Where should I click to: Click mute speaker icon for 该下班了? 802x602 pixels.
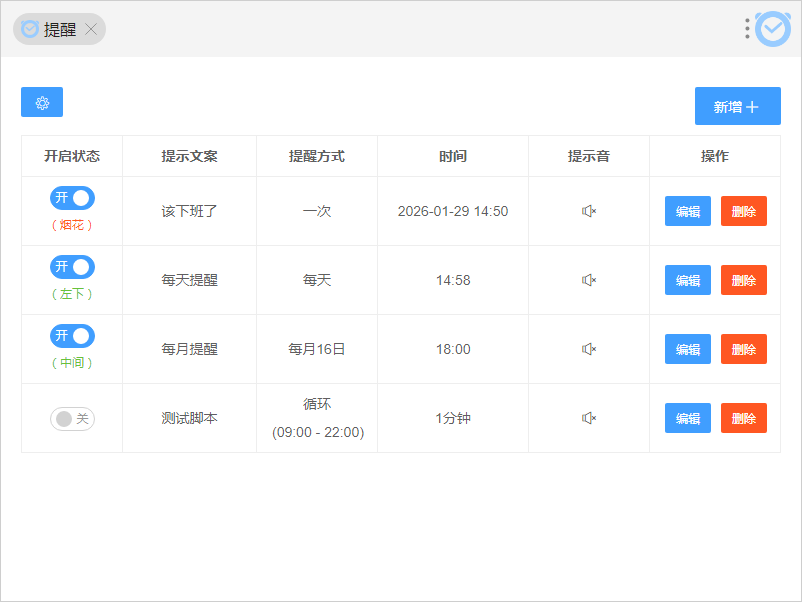[589, 211]
